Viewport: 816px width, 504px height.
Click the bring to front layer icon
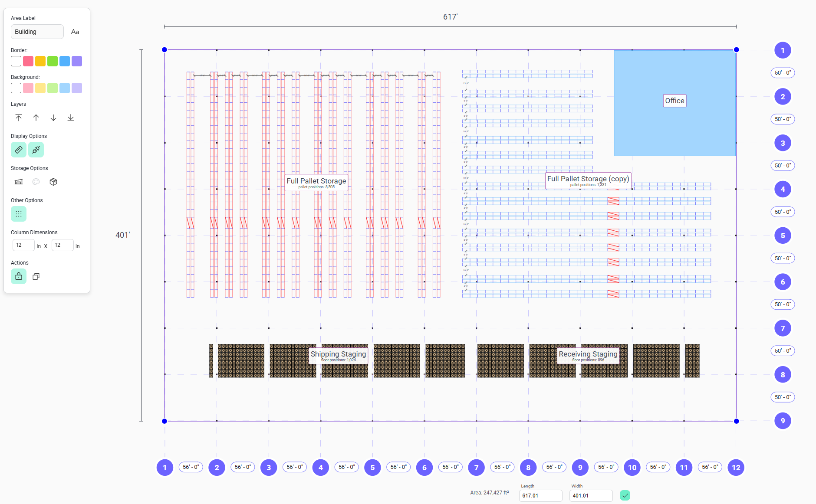[19, 118]
